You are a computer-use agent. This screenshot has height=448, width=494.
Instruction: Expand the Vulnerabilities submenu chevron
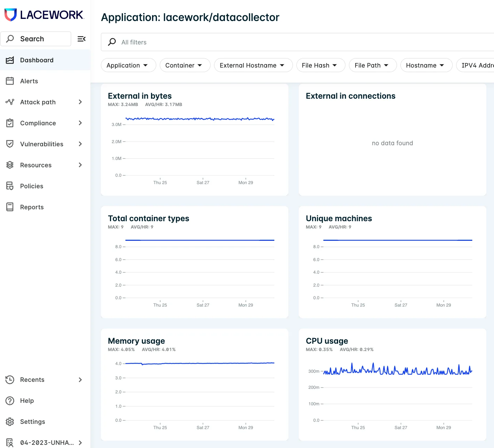(80, 144)
